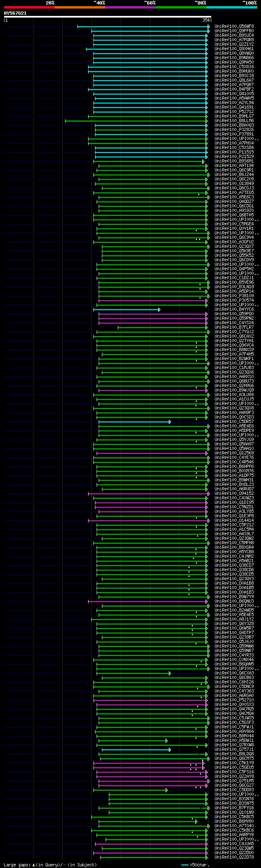This screenshot has width=261, height=868.
Task: Click UniRef100_P38109 label
Action: click(234, 296)
